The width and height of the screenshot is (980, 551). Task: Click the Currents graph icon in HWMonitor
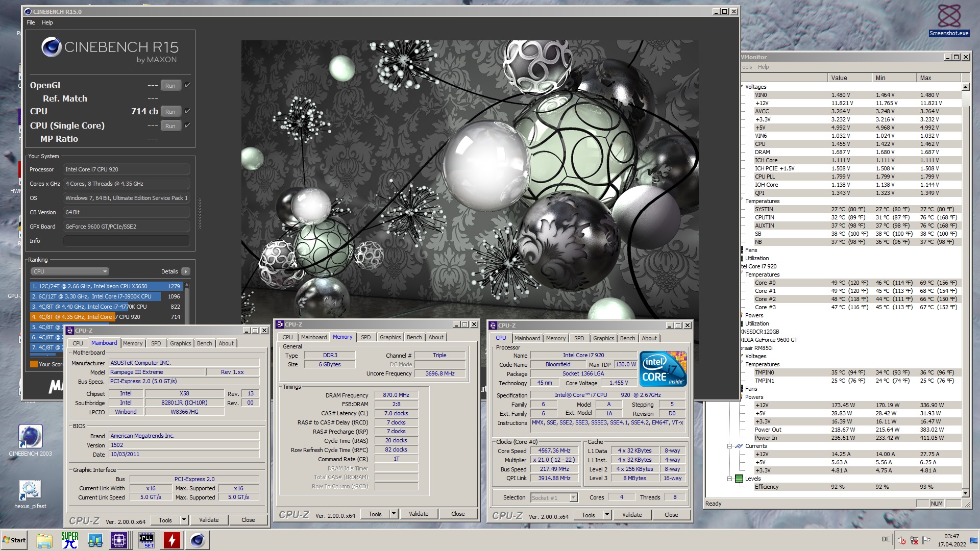tap(739, 446)
